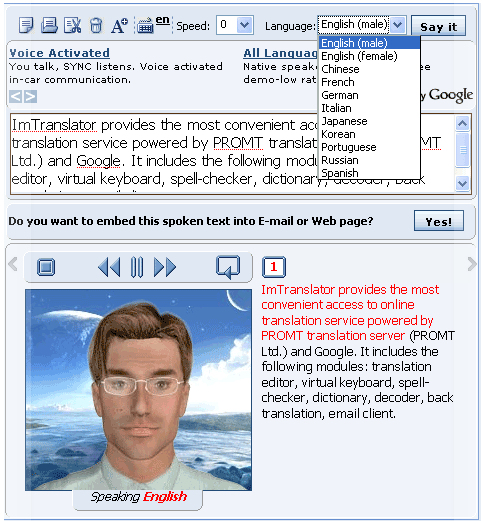The width and height of the screenshot is (482, 521).
Task: Click the new document icon in toolbar
Action: pos(26,25)
